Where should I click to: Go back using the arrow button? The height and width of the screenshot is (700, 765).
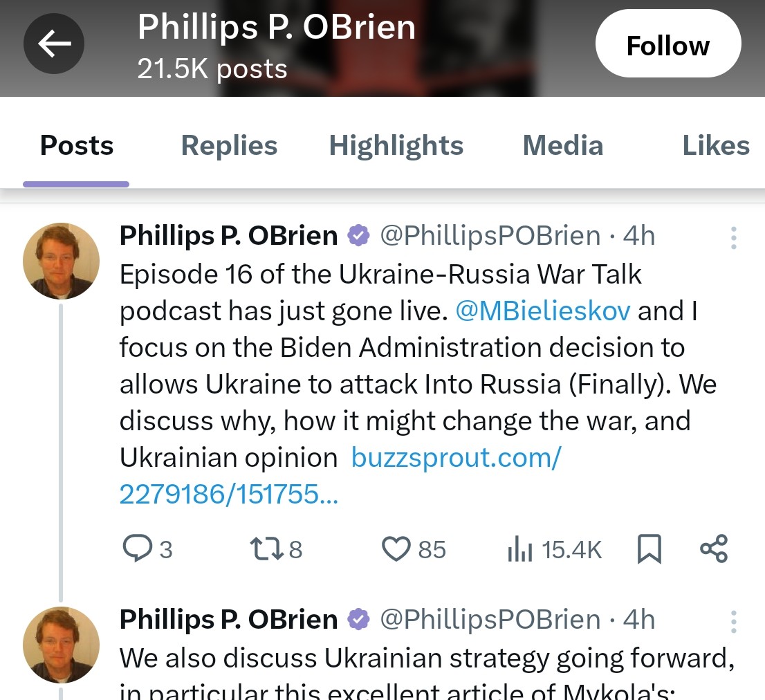pos(54,44)
